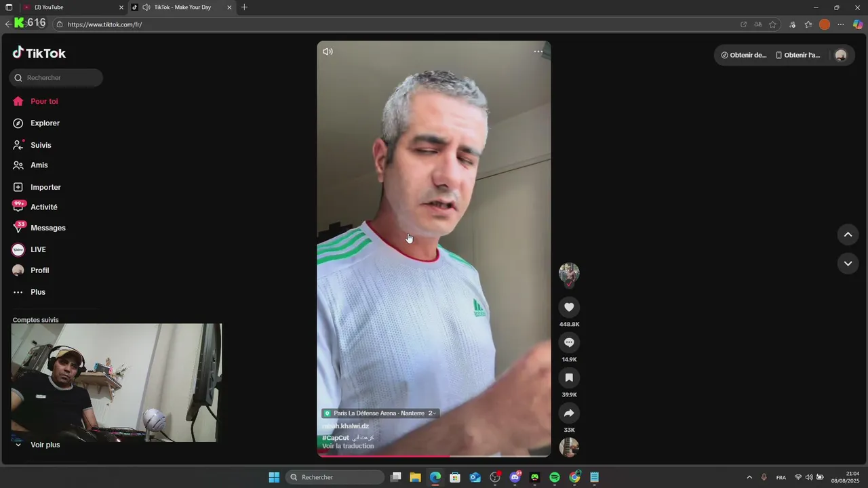Go to Profil in the sidebar
Screen dimensions: 868x488
coord(31,270)
